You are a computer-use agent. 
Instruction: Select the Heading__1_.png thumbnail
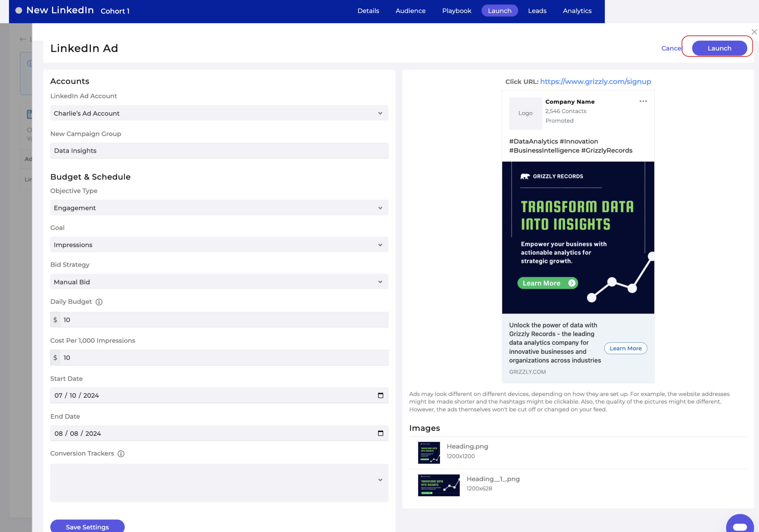[439, 486]
